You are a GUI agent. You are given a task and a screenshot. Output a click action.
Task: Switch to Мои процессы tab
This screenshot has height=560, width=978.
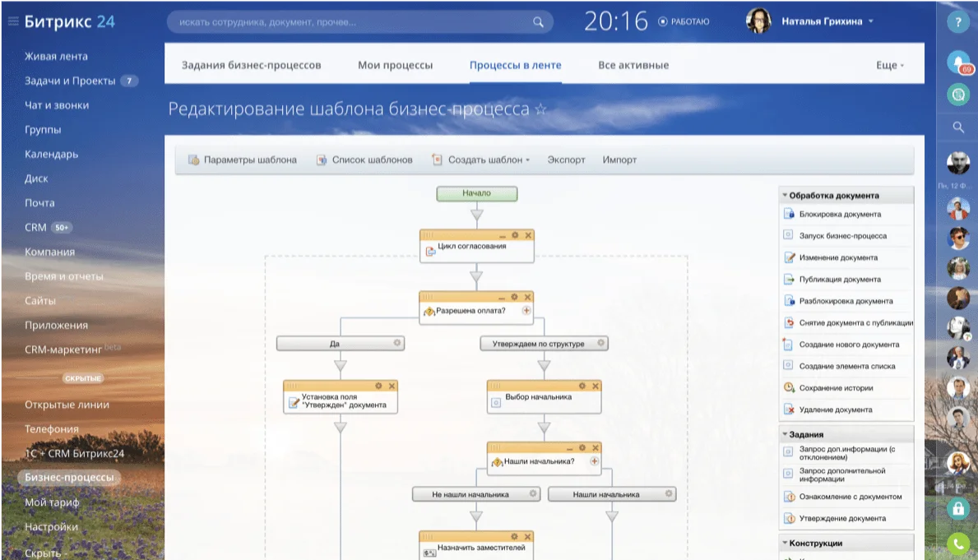tap(395, 65)
